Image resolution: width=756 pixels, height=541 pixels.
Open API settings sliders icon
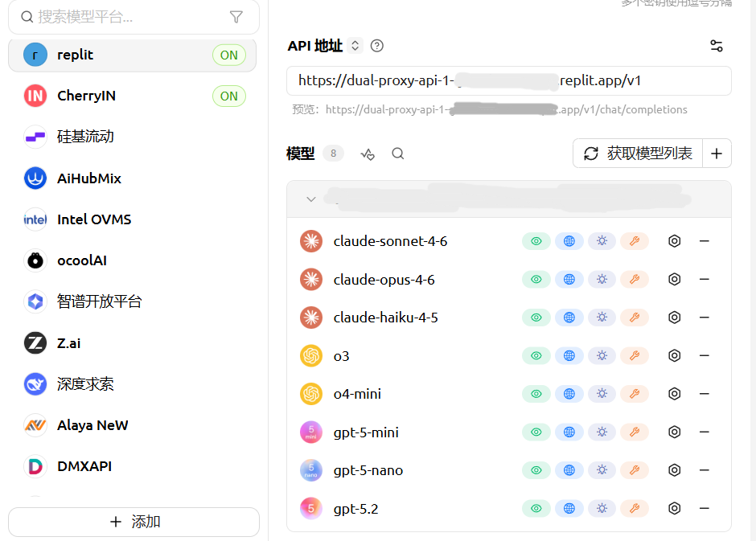click(717, 46)
